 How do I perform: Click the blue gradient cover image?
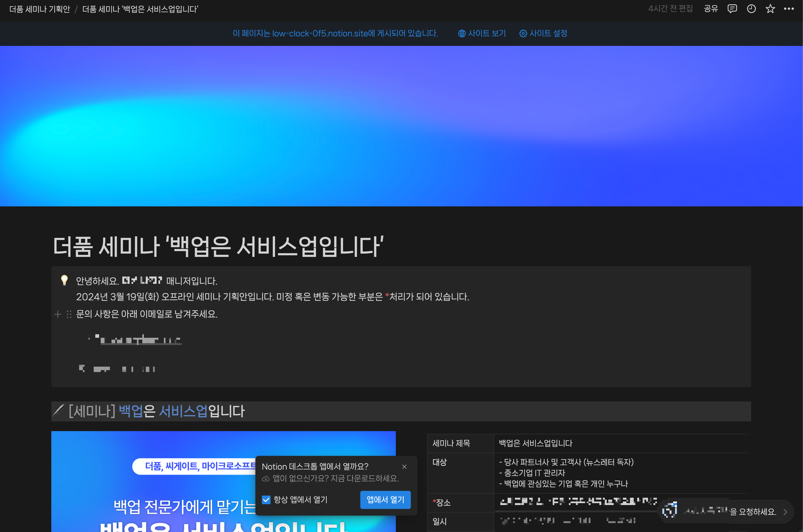[x=401, y=125]
